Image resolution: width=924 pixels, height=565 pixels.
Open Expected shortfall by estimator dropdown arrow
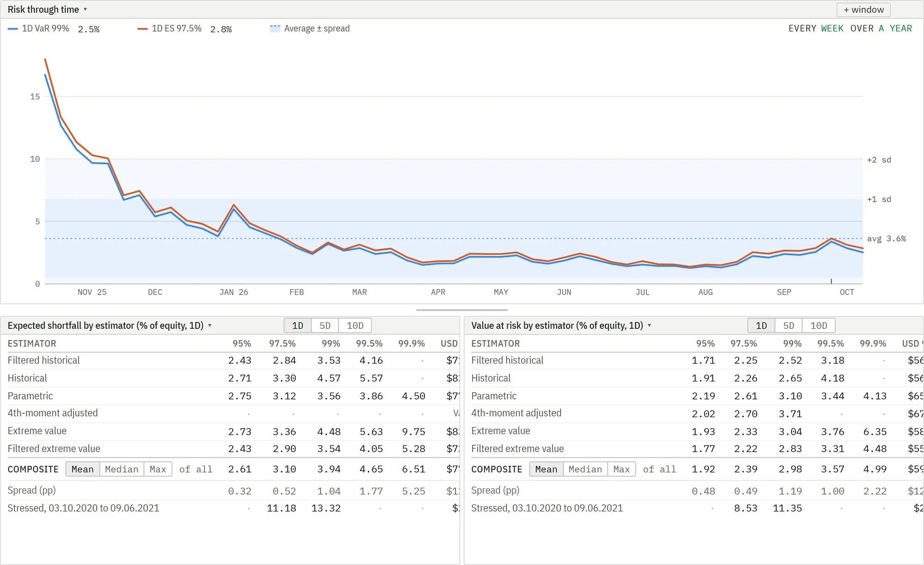coord(210,325)
